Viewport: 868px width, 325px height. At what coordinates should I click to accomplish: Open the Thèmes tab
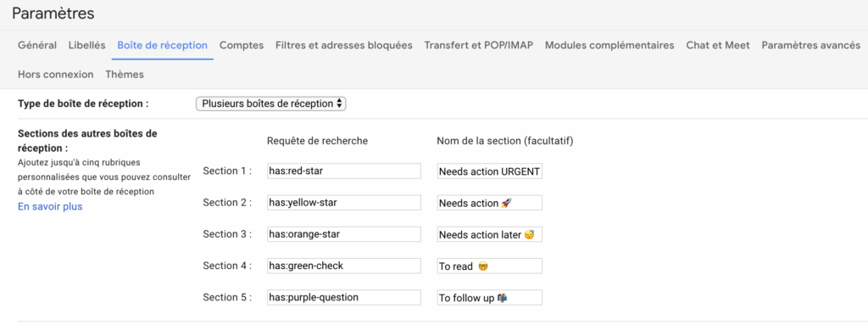coord(125,75)
